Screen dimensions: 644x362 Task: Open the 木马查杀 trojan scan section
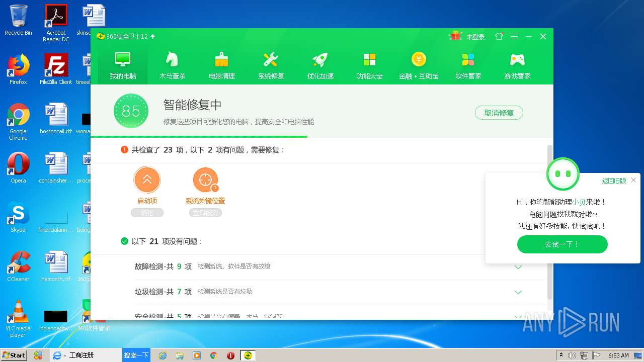pyautogui.click(x=173, y=65)
